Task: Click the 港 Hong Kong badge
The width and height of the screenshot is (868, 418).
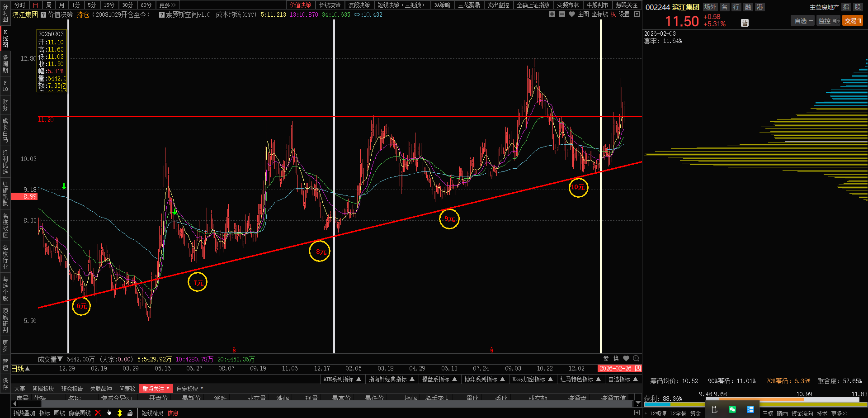Action: pyautogui.click(x=760, y=7)
